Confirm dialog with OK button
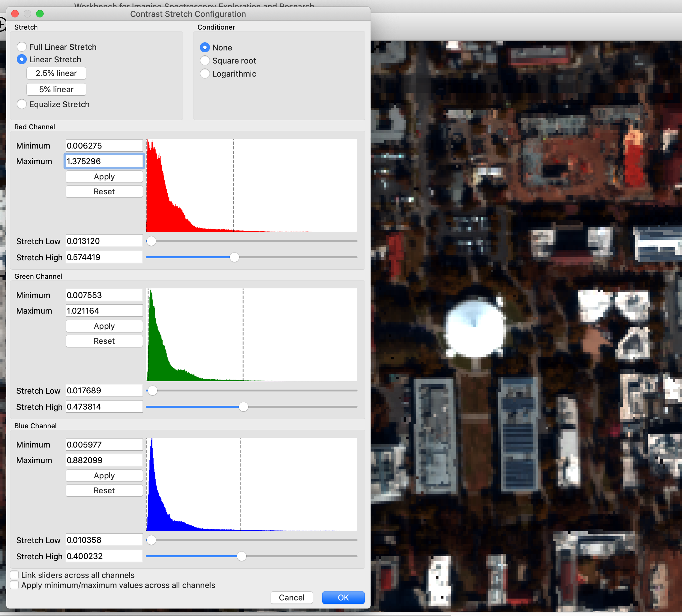This screenshot has height=616, width=682. tap(343, 597)
